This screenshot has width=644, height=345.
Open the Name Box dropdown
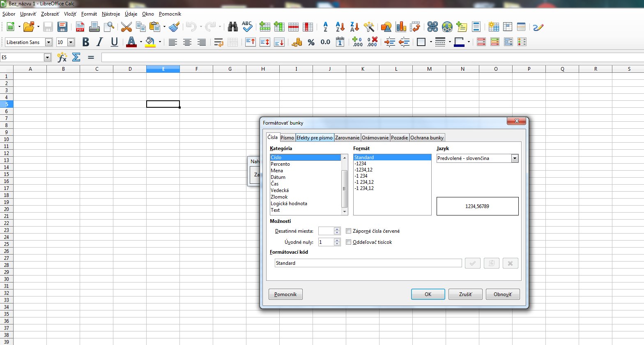(47, 58)
